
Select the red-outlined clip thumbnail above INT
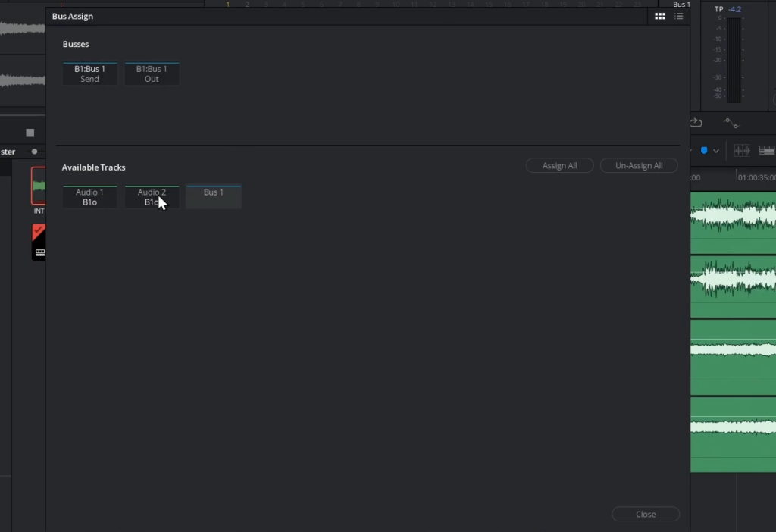38,186
